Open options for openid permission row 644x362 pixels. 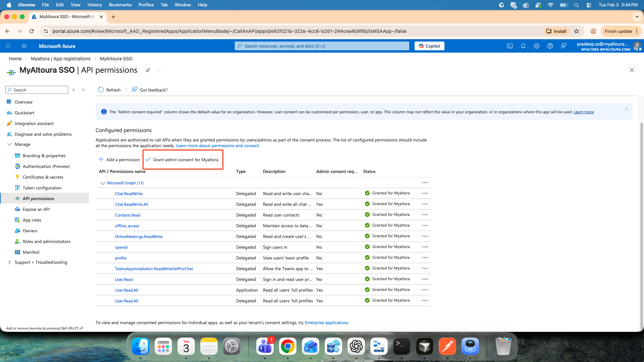pos(425,247)
